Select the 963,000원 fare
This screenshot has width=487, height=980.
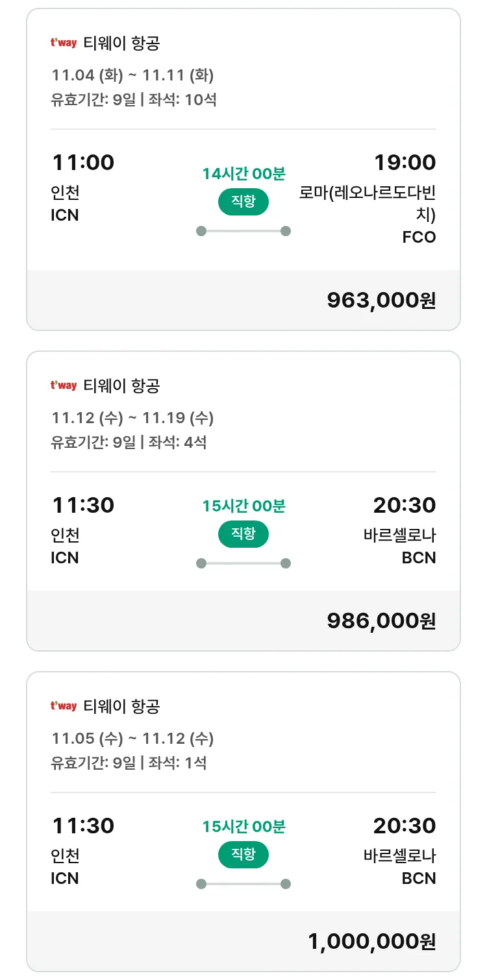[x=381, y=300]
